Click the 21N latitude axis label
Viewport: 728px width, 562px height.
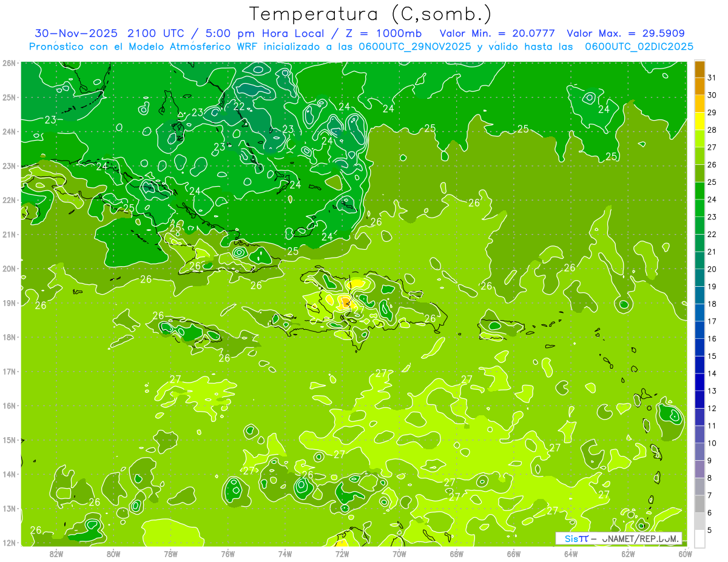(x=9, y=234)
